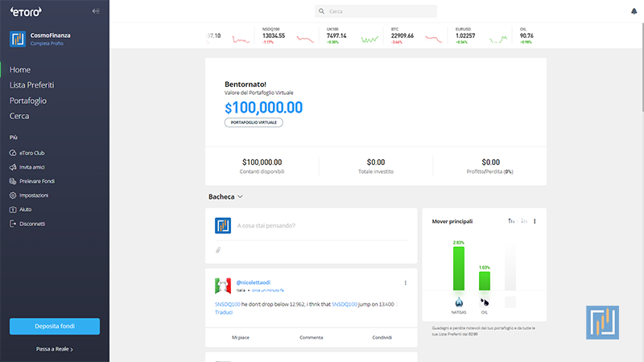Click Disconnetti logout icon
Viewport: 644px width, 362px height.
13,224
